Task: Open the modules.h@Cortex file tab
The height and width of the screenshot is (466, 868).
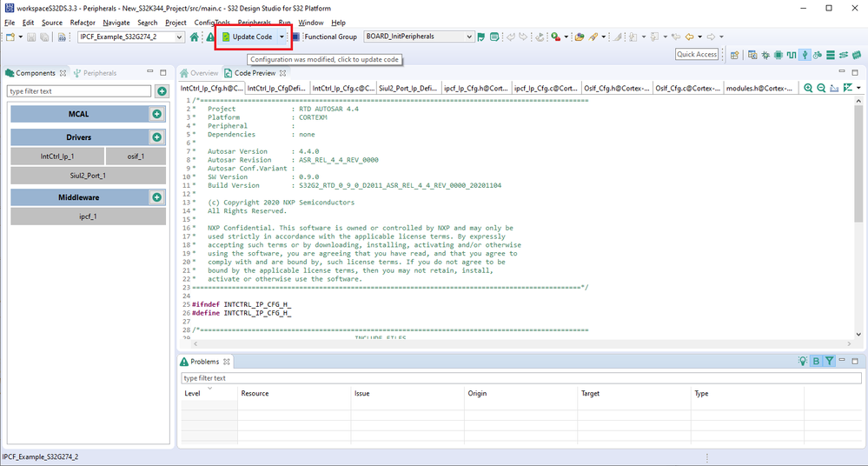Action: tap(759, 88)
